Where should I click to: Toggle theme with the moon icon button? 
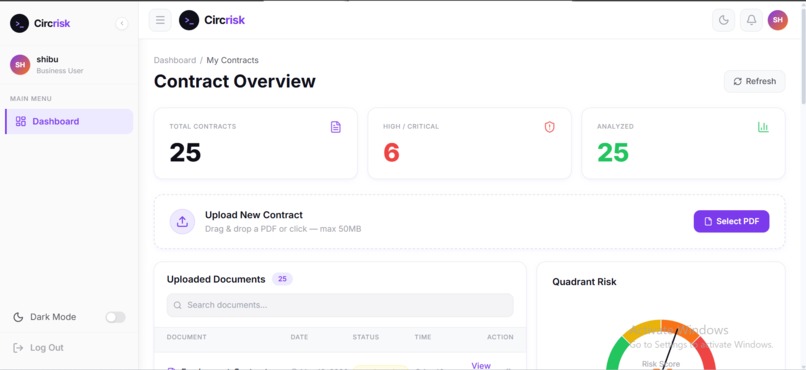(x=723, y=20)
